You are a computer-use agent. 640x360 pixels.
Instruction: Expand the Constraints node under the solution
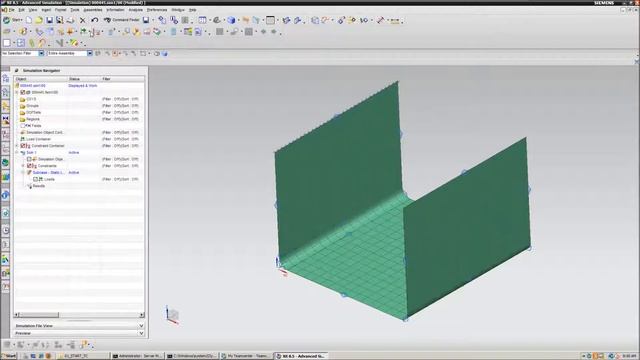[x=23, y=166]
